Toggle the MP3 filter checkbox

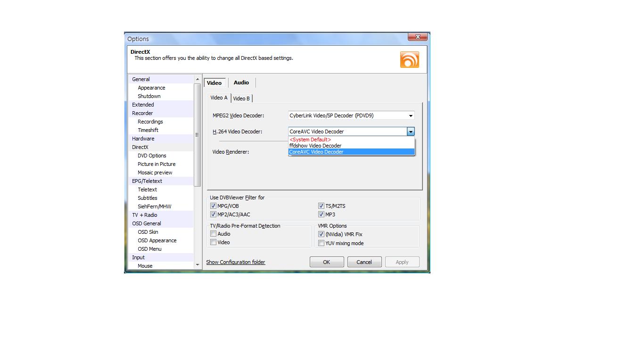322,214
